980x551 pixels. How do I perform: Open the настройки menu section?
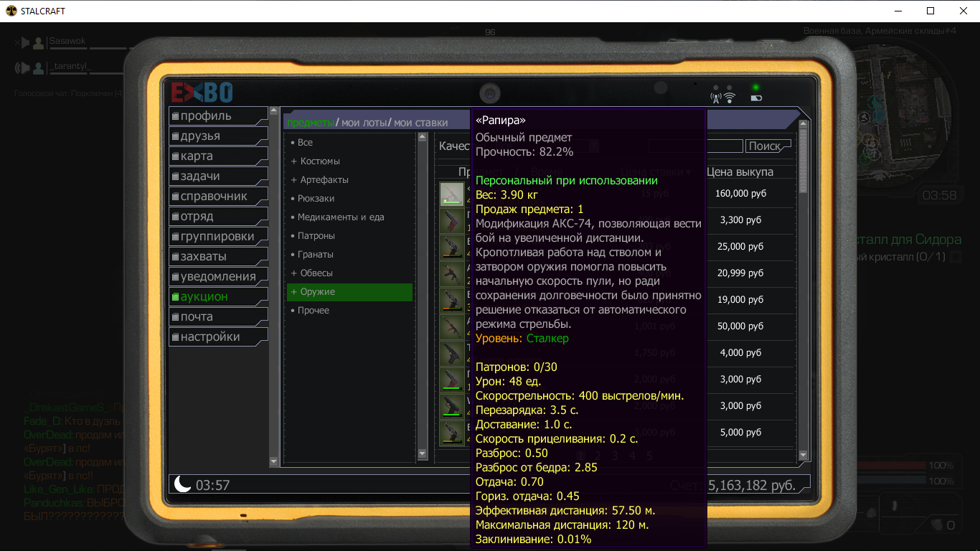point(218,336)
